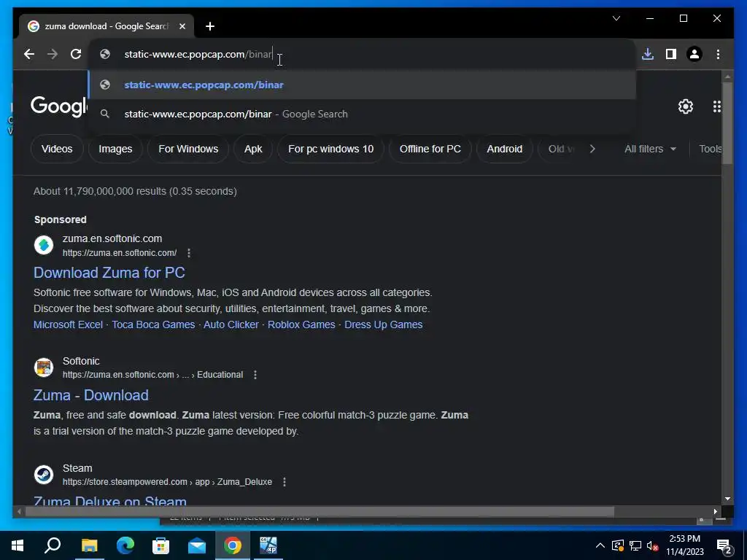Click the address bar URL field
The image size is (747, 560).
click(x=362, y=54)
